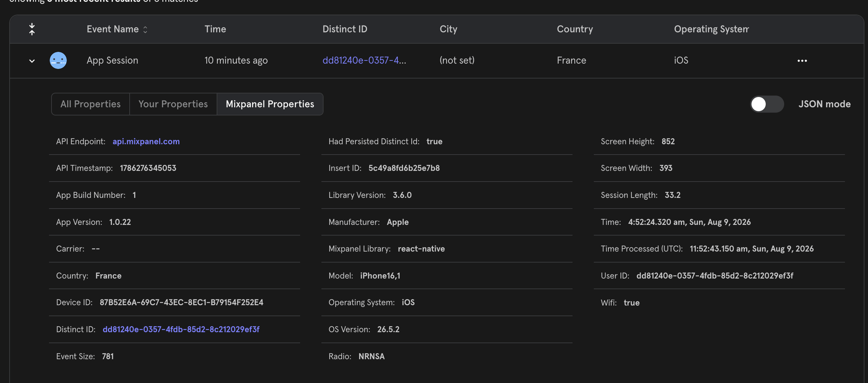Select Device ID value 87B52E6A-69C7-43EC-8EC1-B79154F252E4
This screenshot has width=868, height=383.
coord(181,302)
